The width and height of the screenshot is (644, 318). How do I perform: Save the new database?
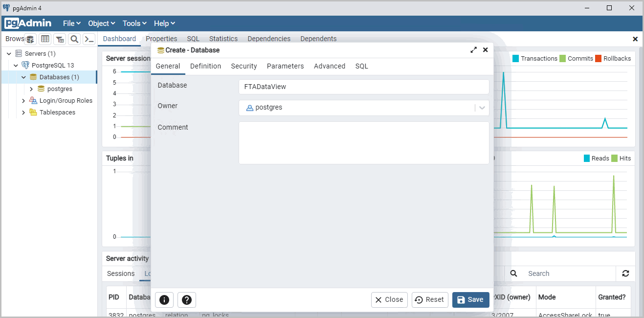pyautogui.click(x=470, y=300)
